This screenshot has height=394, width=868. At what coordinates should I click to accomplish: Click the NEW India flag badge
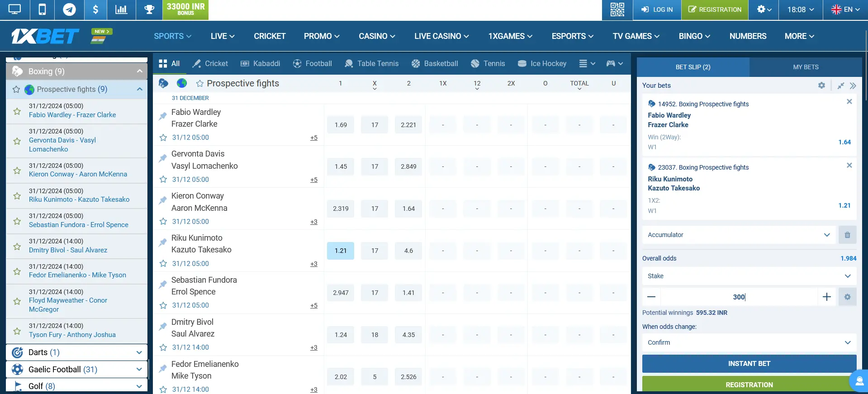pos(101,36)
